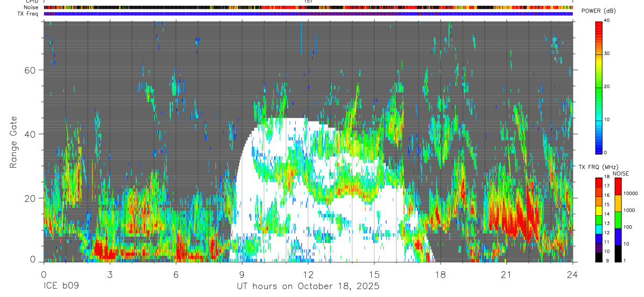Click the 21 tick on UT hours axis
This screenshot has height=297, width=644.
pos(507,274)
